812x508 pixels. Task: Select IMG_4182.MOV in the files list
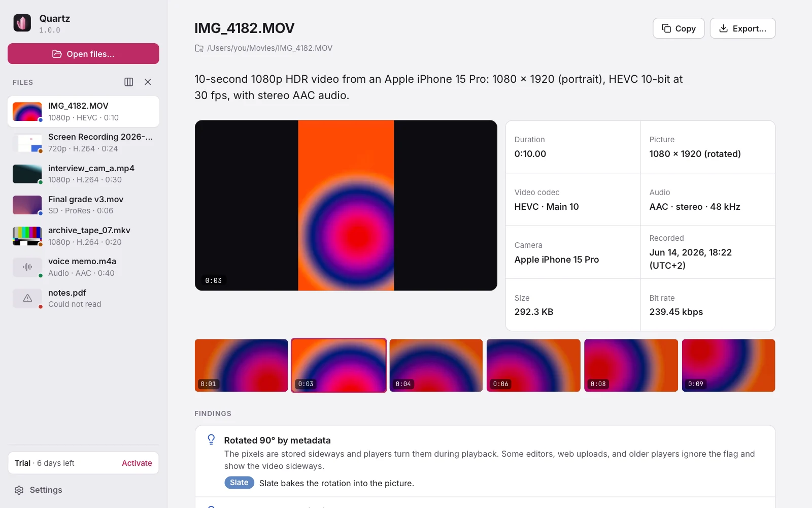[83, 111]
